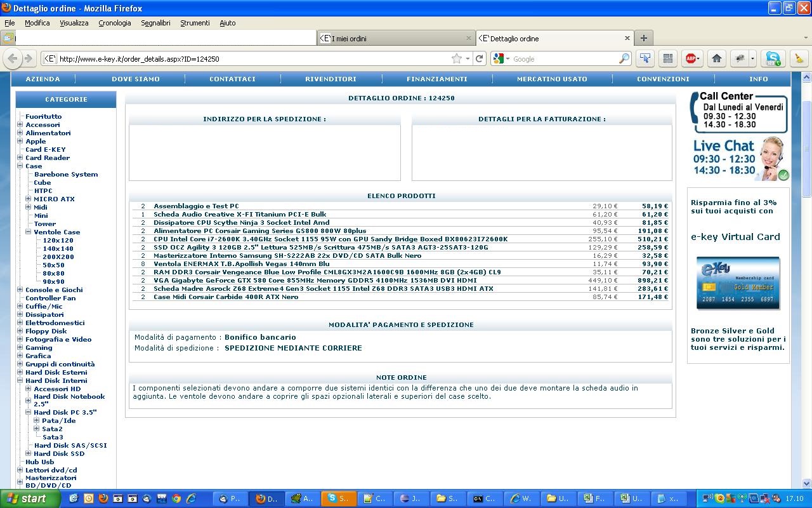Click the taskbar clock showing 17.10

click(x=794, y=499)
